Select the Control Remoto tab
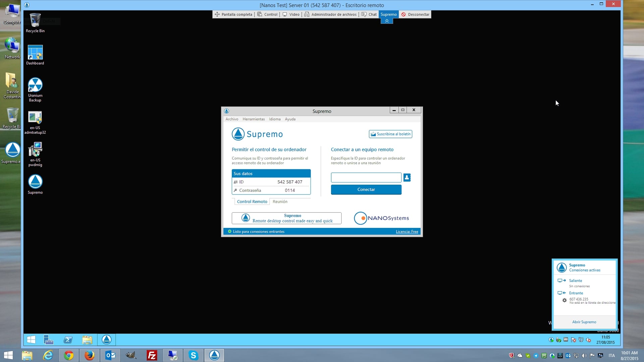Viewport: 644px width, 362px height. (x=252, y=201)
